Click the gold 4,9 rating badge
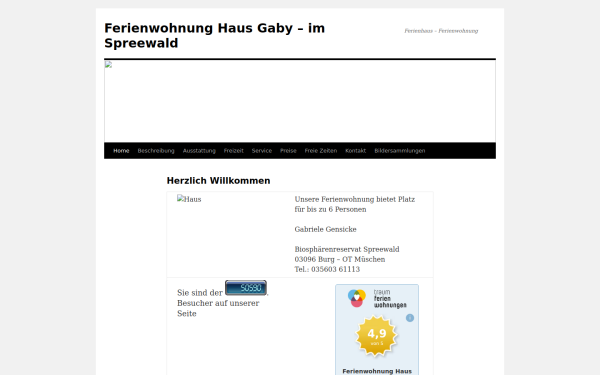The image size is (600, 375). coord(377,336)
